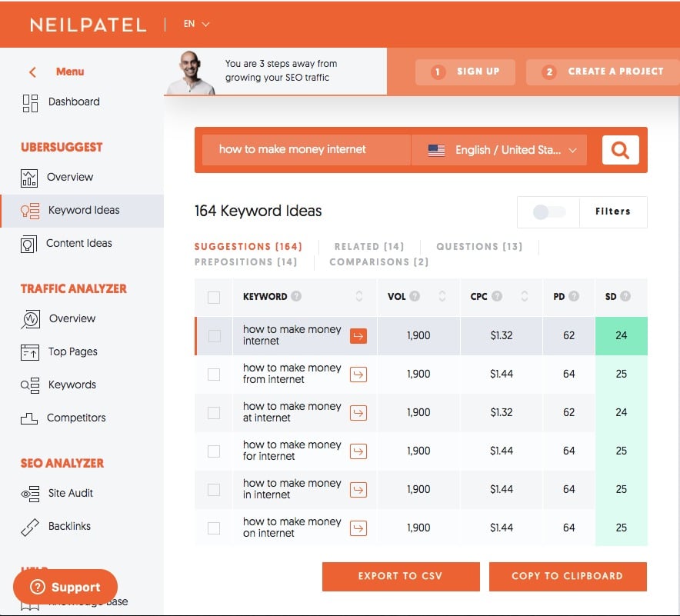Screen dimensions: 680x616
Task: Click arrow icon for 'how to make money from internet'
Action: click(358, 375)
